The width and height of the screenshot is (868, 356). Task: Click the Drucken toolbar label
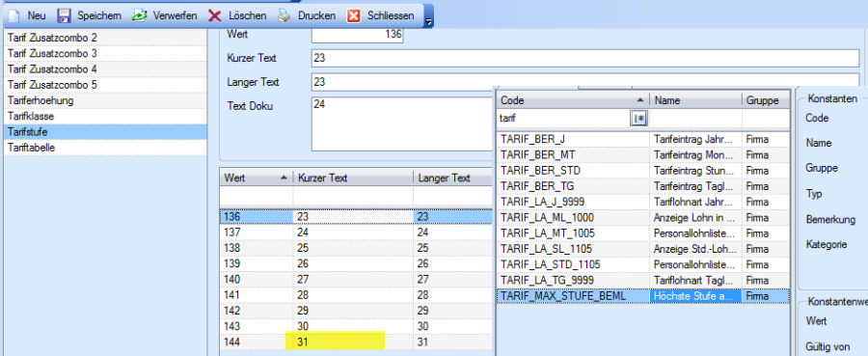316,16
